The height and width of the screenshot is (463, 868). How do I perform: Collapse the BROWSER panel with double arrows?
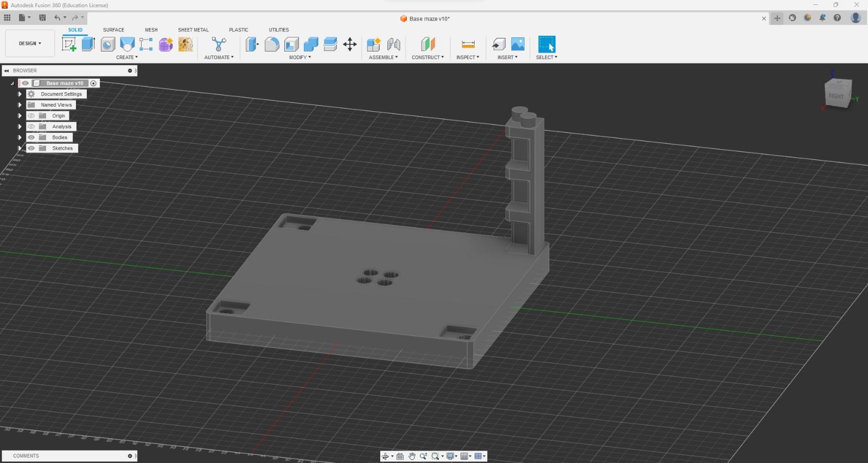coord(7,70)
